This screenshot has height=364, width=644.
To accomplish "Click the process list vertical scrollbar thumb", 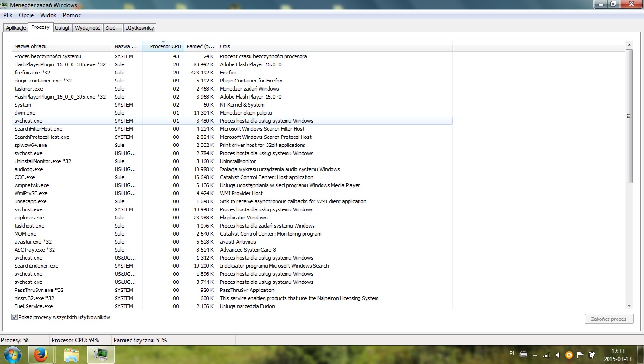I will [x=629, y=116].
